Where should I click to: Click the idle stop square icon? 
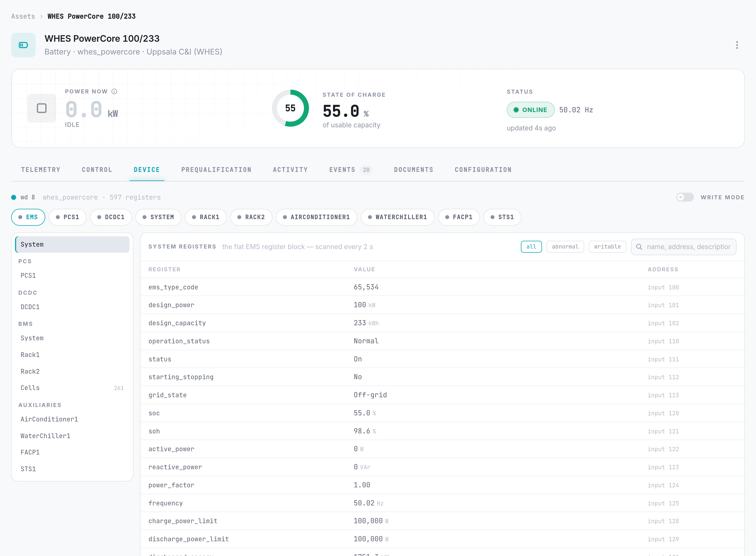[42, 108]
